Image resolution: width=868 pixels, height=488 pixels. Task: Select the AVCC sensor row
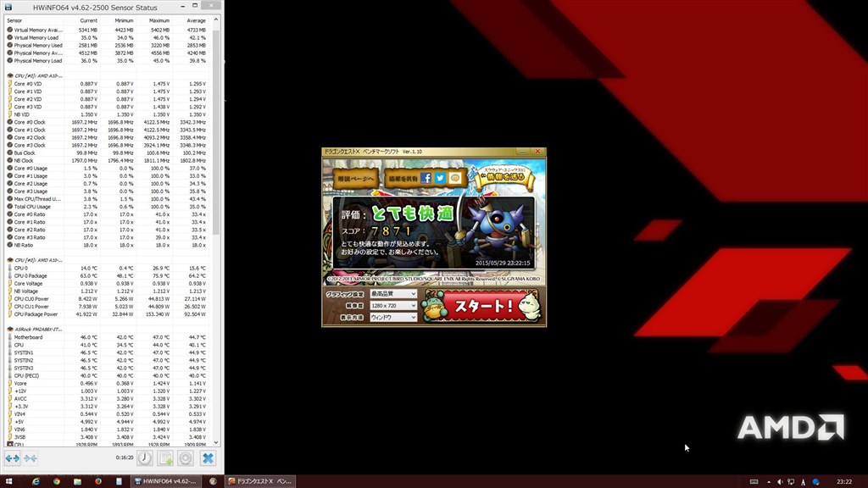(107, 398)
